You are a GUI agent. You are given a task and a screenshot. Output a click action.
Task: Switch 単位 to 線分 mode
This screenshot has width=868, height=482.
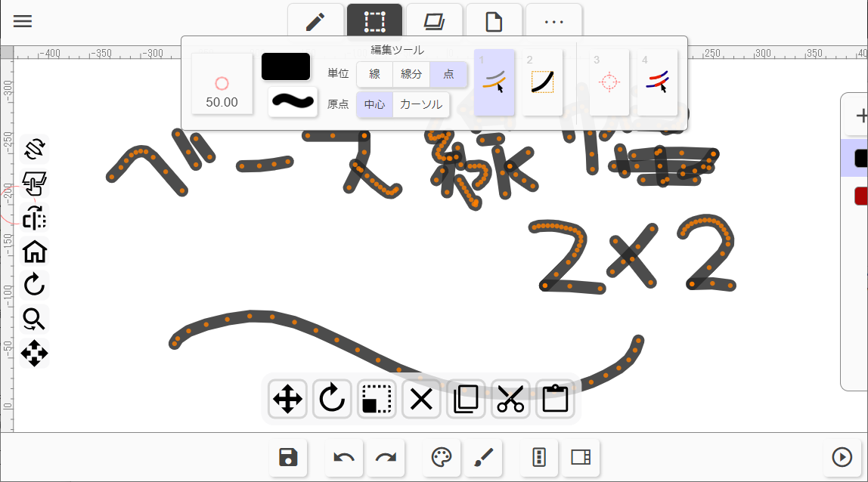[x=411, y=74]
